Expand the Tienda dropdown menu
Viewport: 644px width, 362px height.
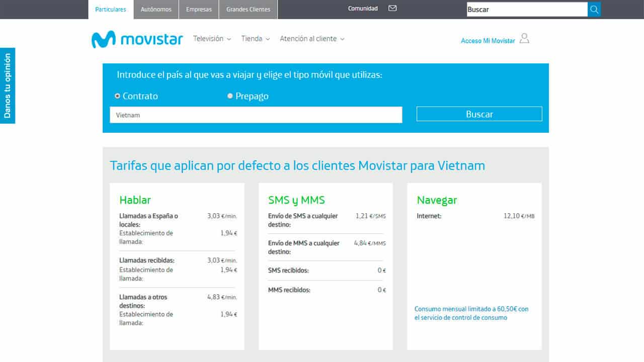coord(255,39)
